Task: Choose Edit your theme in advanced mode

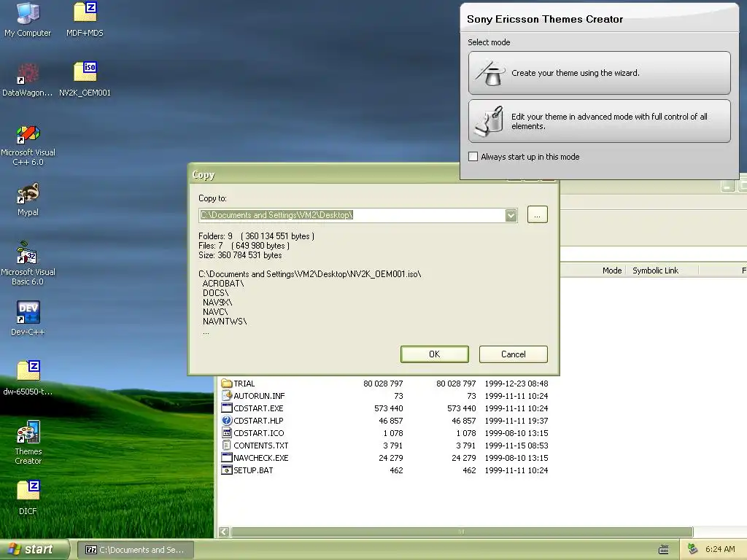Action: pyautogui.click(x=600, y=122)
